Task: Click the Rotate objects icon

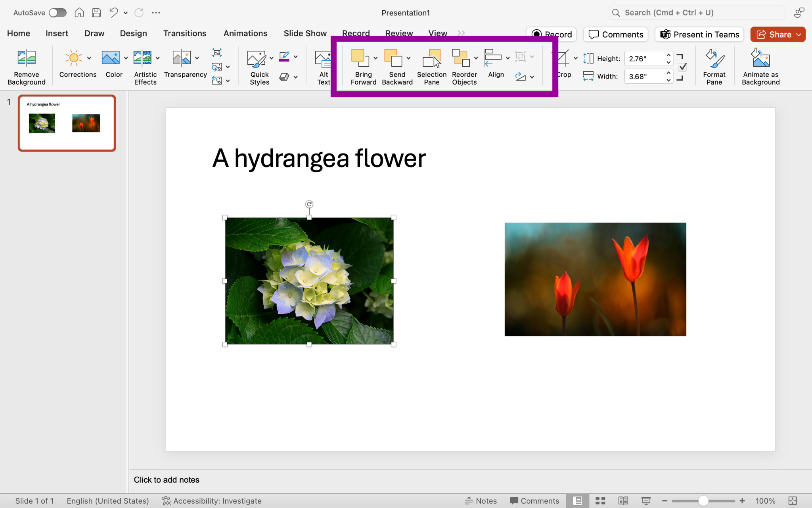Action: tap(521, 77)
